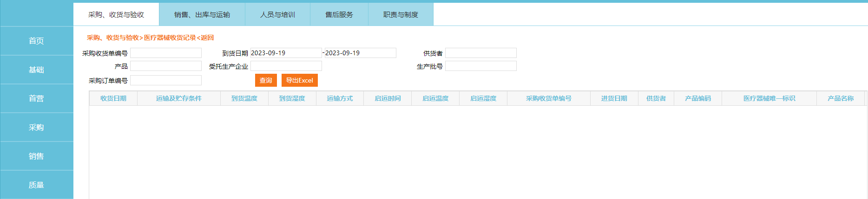Click the 到货日期 end date field
The image size is (868, 199).
click(x=361, y=53)
